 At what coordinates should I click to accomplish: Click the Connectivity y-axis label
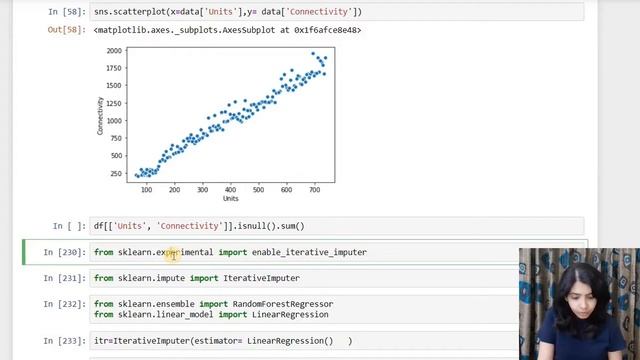pos(100,116)
